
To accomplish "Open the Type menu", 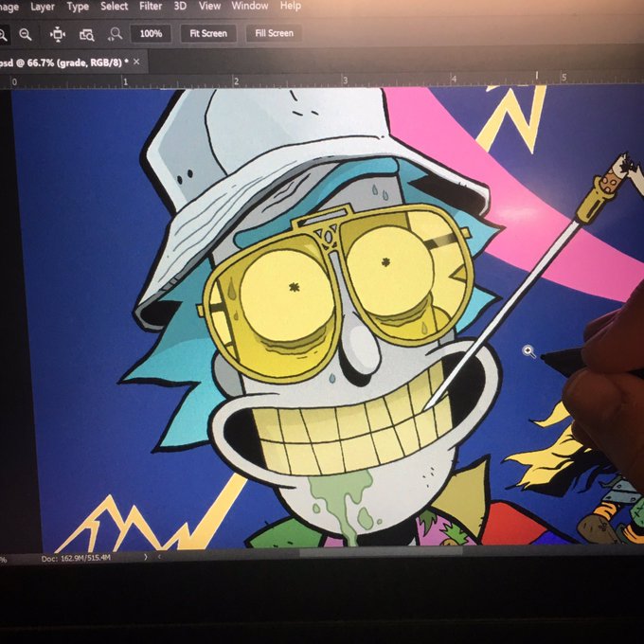I will pos(78,7).
